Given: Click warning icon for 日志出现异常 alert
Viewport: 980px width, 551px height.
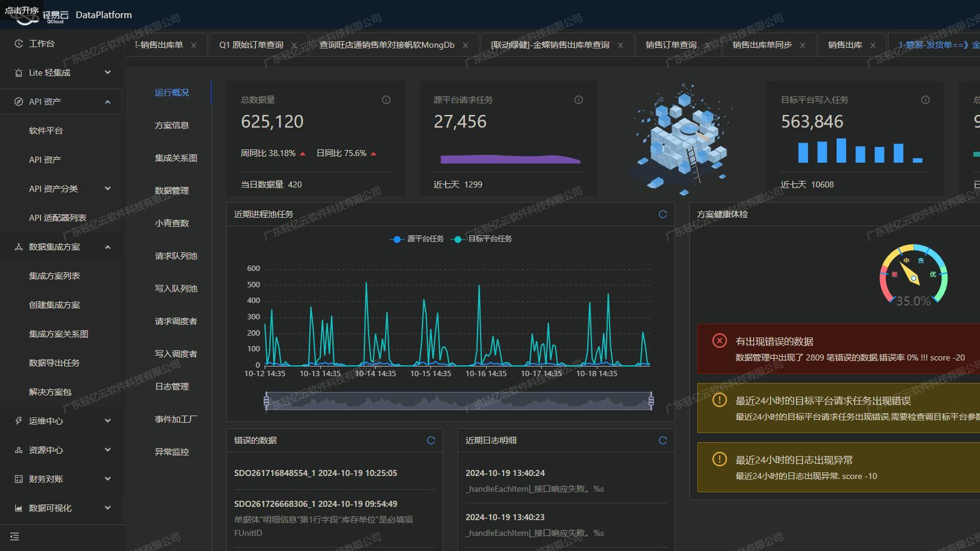Looking at the screenshot, I should pyautogui.click(x=720, y=459).
